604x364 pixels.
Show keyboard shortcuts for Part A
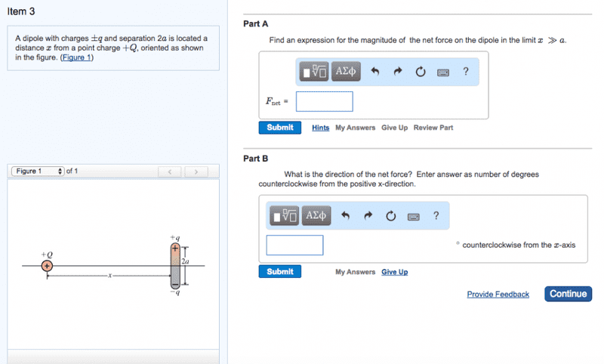pyautogui.click(x=443, y=72)
